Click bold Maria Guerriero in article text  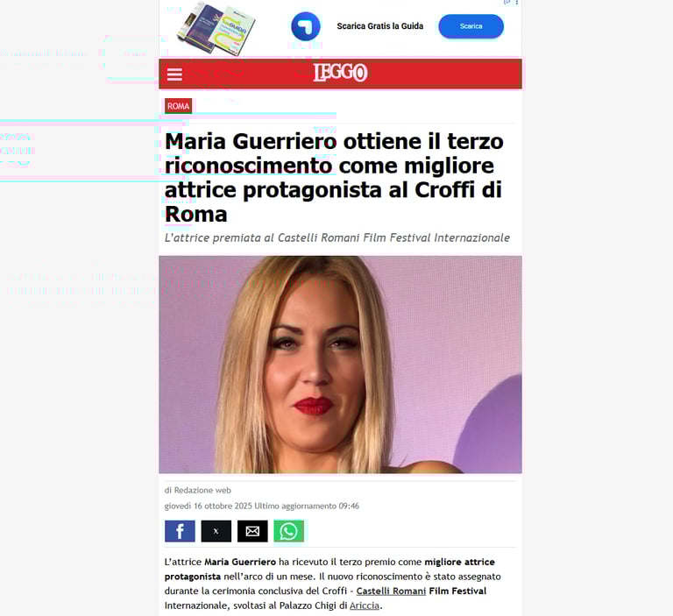tap(240, 562)
